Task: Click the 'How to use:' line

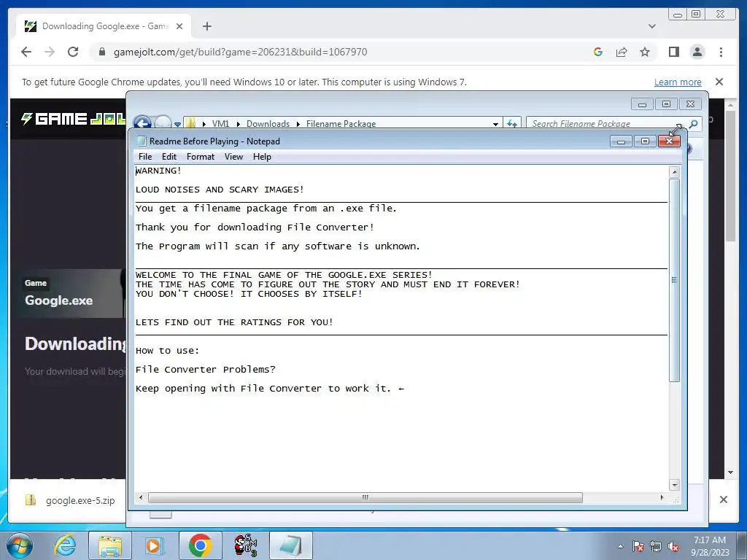Action: pyautogui.click(x=167, y=351)
